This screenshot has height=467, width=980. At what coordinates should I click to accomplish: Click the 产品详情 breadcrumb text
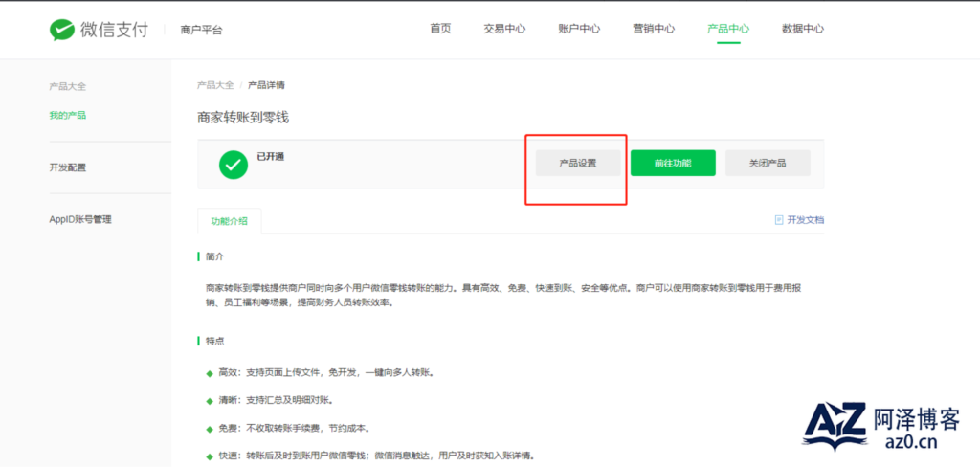266,85
